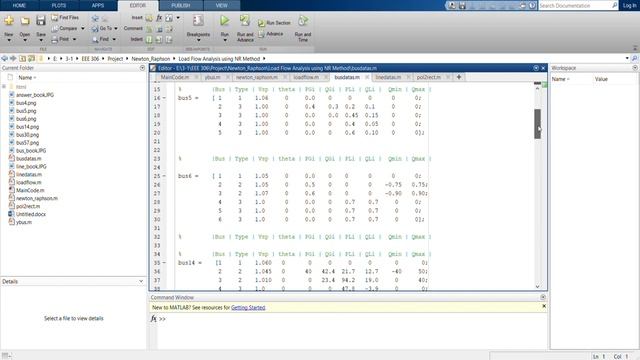The height and width of the screenshot is (360, 640).
Task: Click the Advance button
Action: (x=271, y=34)
